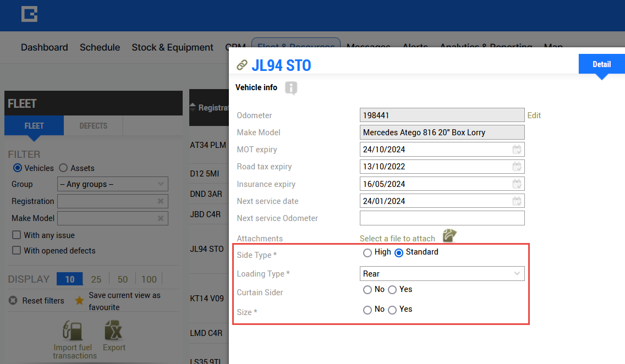Image resolution: width=625 pixels, height=364 pixels.
Task: Open the Vehicle info help icon
Action: tap(291, 87)
